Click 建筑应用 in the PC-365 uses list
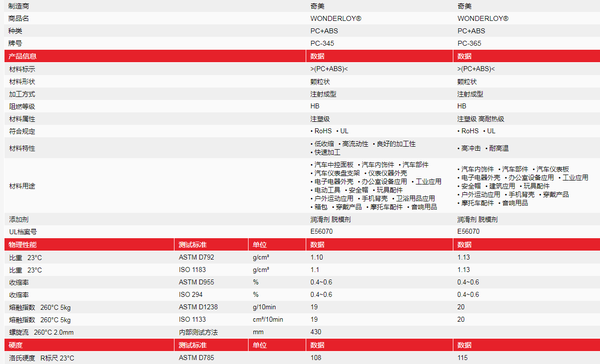Screen dimensions: 600x364 [502, 186]
